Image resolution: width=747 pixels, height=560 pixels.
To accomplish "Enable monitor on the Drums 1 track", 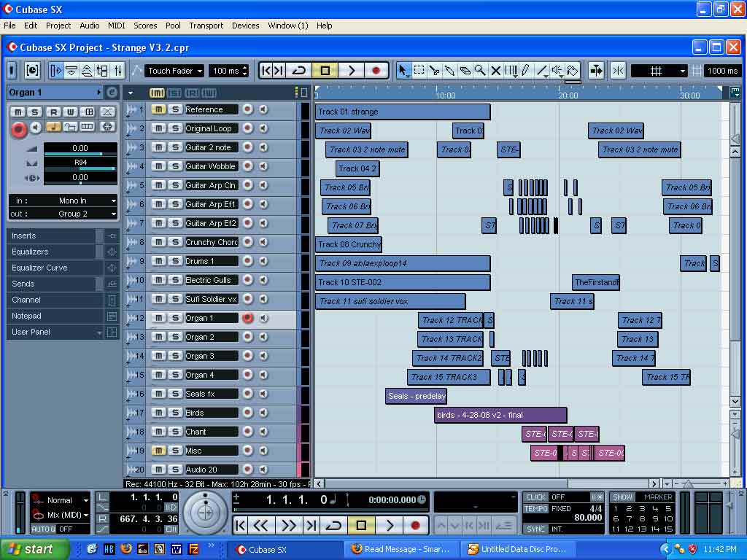I will pos(263,261).
